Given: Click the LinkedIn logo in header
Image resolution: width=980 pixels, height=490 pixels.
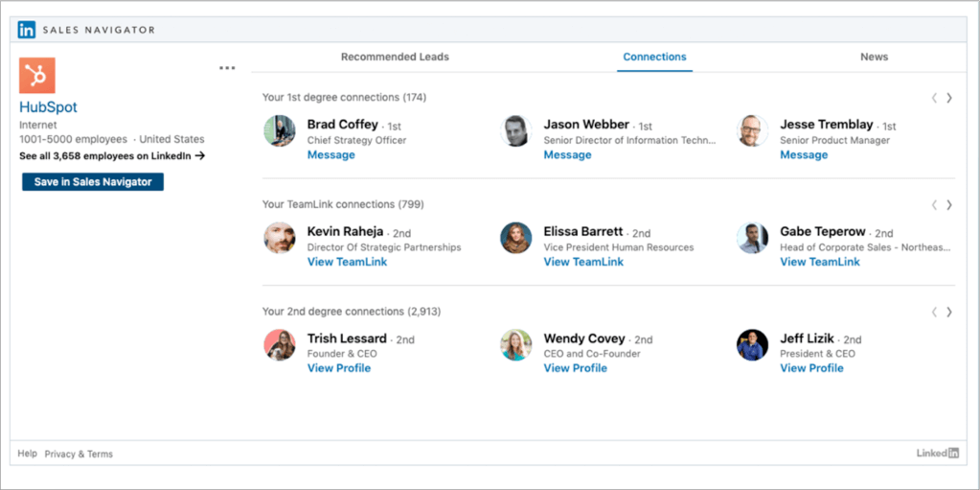Looking at the screenshot, I should point(27,30).
